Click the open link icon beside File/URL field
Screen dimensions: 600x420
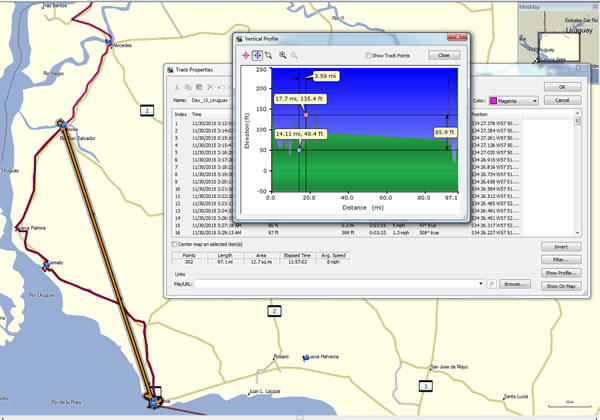[x=492, y=284]
